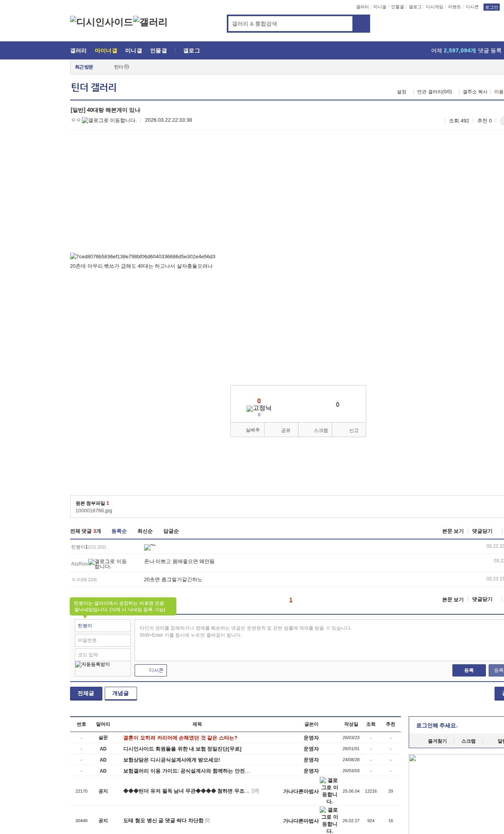
Task: Click 본문 보기 beside the comment sort tabs
Action: (x=453, y=531)
